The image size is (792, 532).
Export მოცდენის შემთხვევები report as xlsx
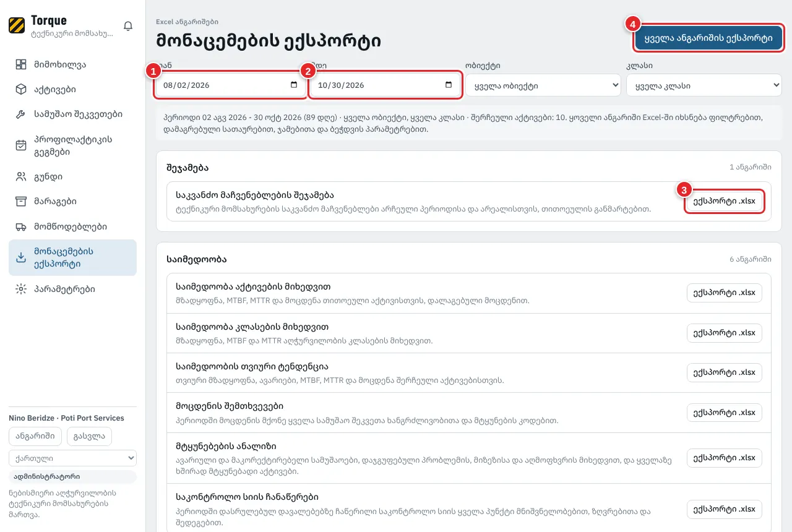coord(725,413)
